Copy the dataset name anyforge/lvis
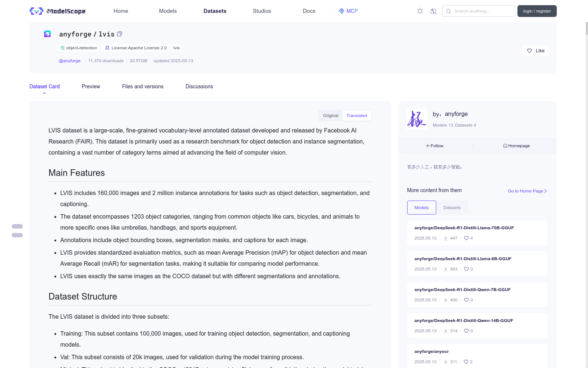The width and height of the screenshot is (588, 368). (x=119, y=34)
